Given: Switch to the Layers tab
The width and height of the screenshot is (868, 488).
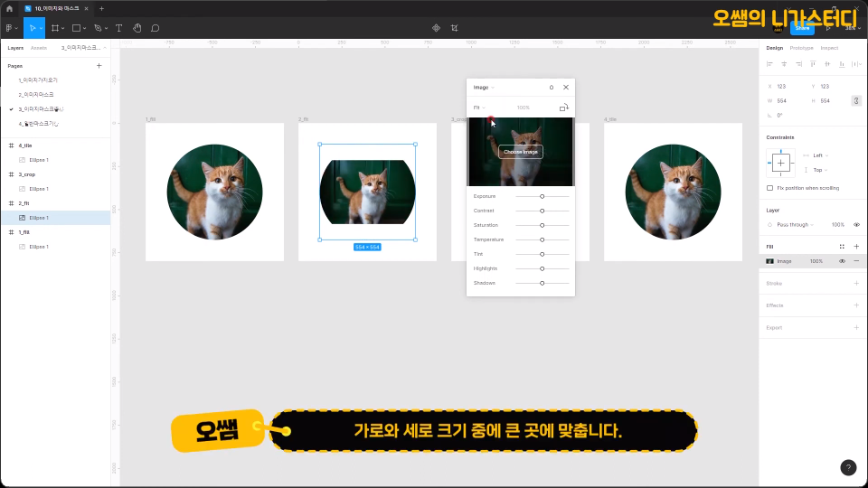Looking at the screenshot, I should coord(15,48).
